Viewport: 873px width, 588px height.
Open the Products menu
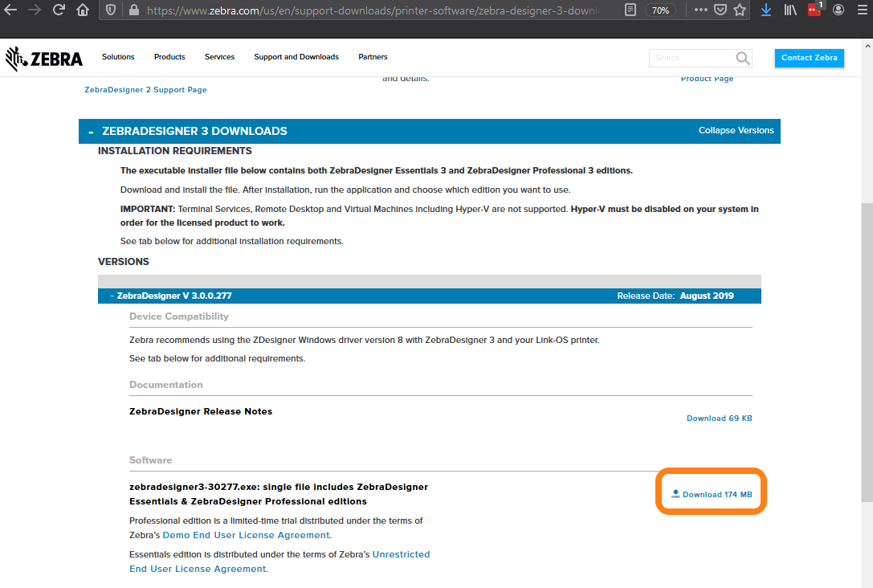[169, 57]
